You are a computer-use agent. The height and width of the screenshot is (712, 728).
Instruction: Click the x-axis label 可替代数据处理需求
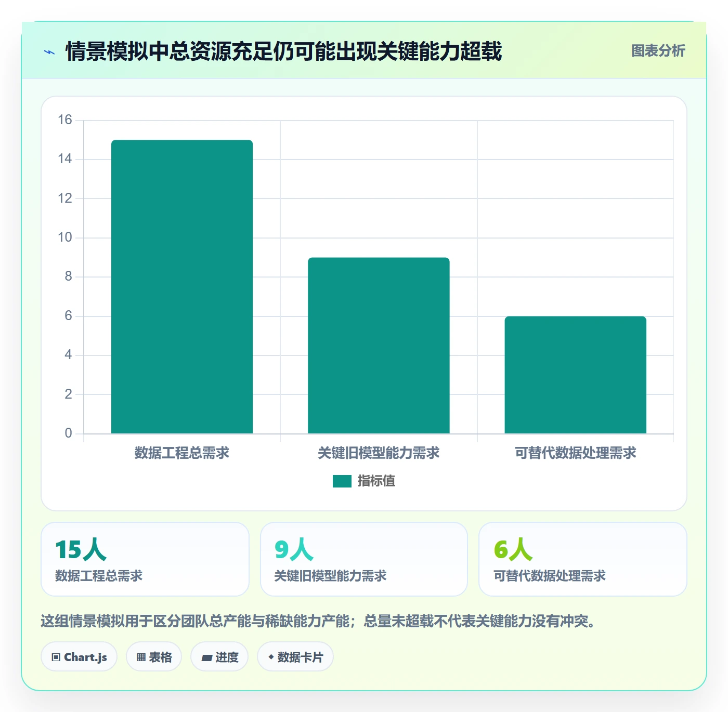click(x=576, y=453)
